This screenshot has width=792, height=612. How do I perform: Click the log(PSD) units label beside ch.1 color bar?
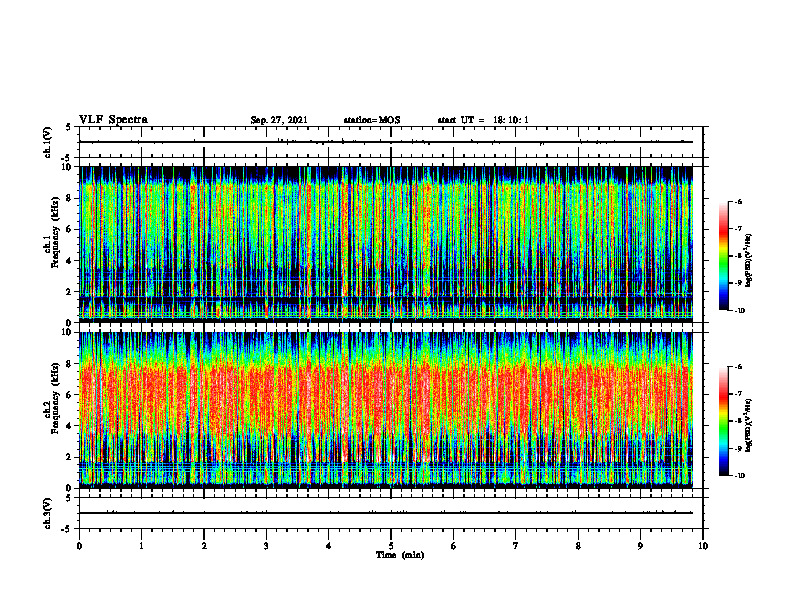click(x=749, y=260)
